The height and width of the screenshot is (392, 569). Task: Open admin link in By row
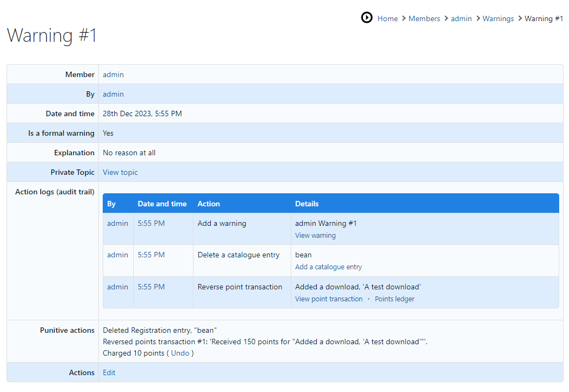tap(113, 94)
